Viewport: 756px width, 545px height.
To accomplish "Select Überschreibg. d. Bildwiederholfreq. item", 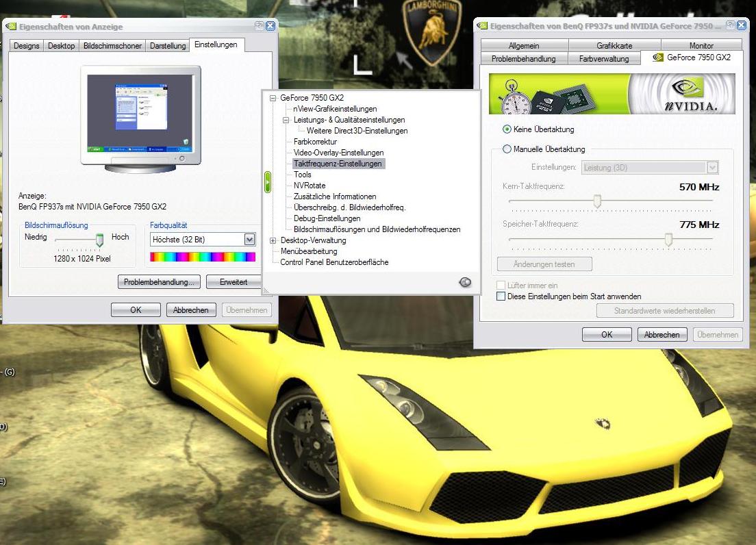I will (349, 207).
